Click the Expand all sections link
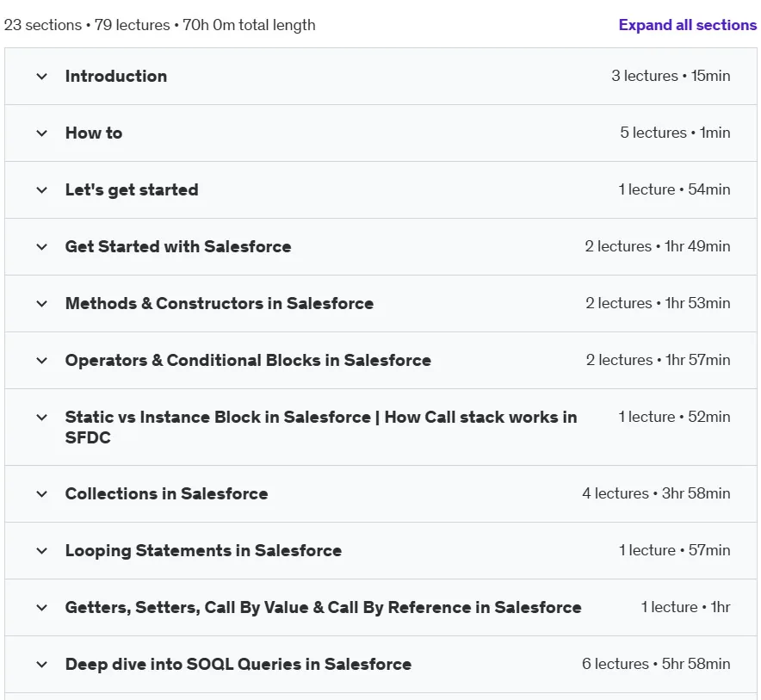The image size is (761, 700). (687, 25)
